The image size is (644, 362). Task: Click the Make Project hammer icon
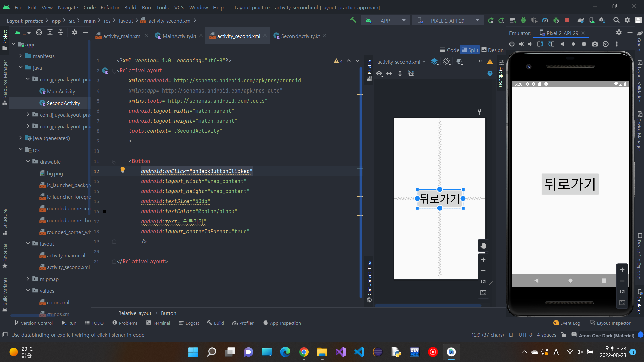[x=353, y=20]
